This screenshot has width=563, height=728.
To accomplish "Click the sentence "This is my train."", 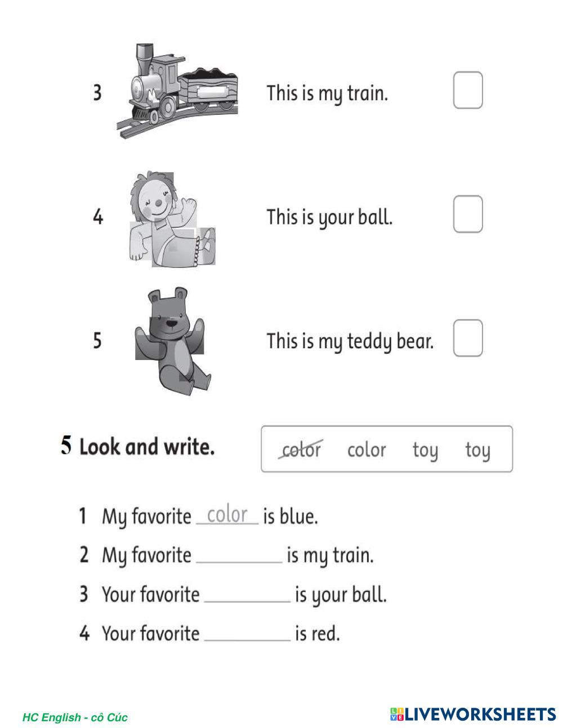I will point(327,93).
